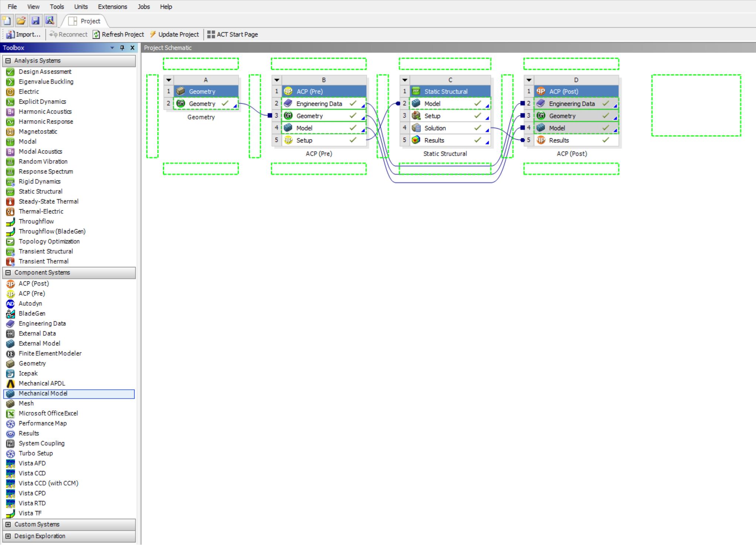
Task: Open system A dropdown arrow
Action: tap(169, 80)
